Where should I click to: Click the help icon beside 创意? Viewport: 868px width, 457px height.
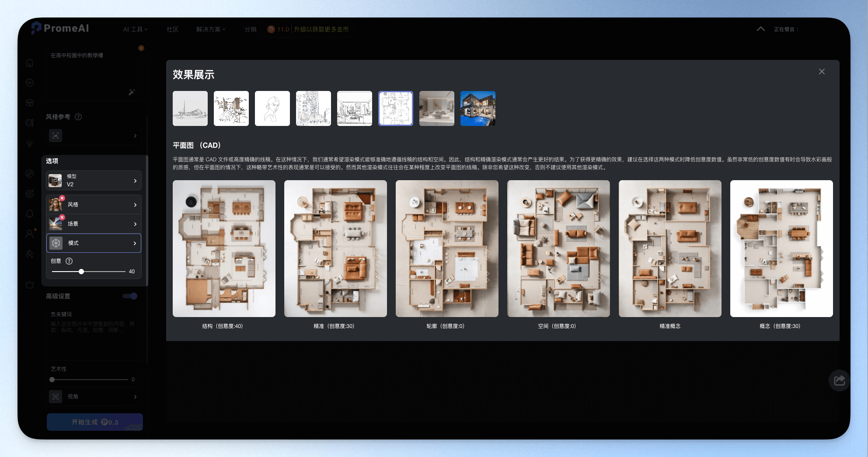click(69, 261)
